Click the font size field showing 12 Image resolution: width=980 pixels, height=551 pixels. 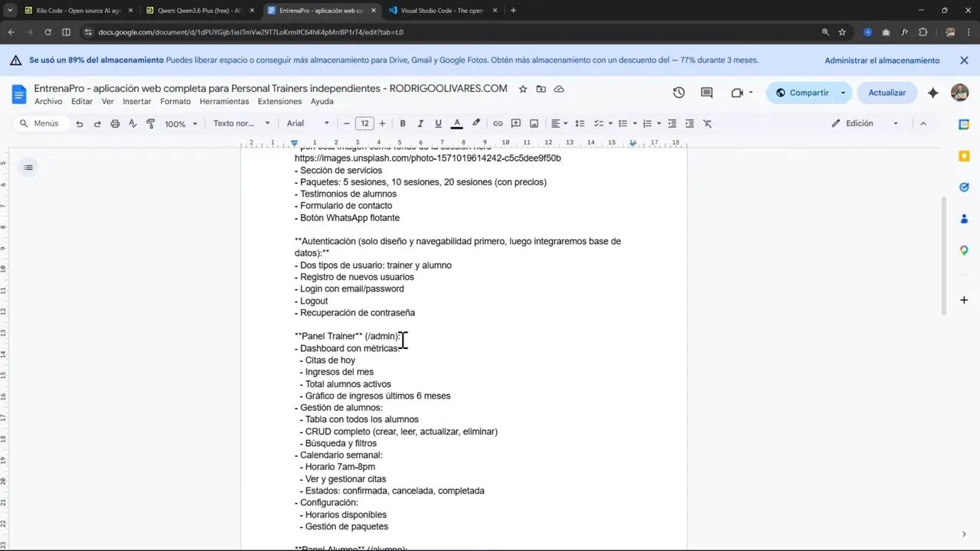coord(365,123)
